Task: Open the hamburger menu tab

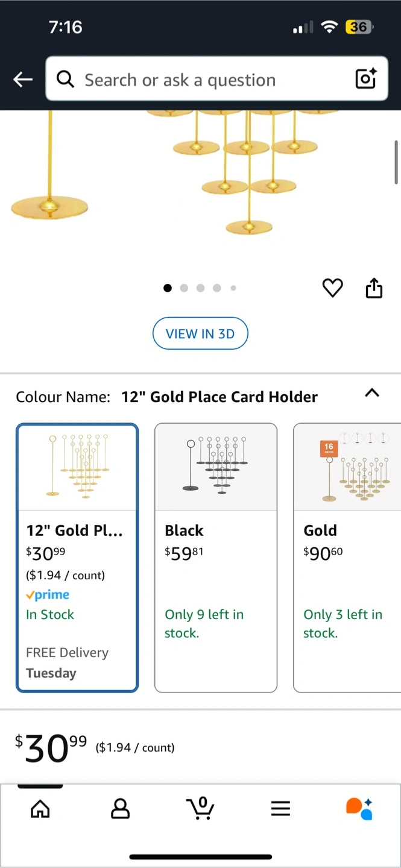Action: [280, 808]
